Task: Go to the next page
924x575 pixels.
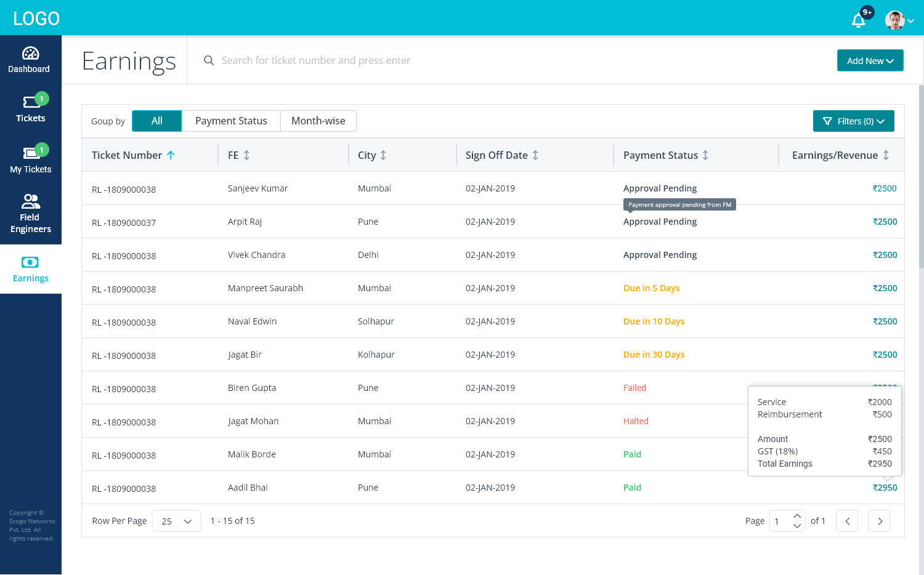Action: click(x=879, y=521)
